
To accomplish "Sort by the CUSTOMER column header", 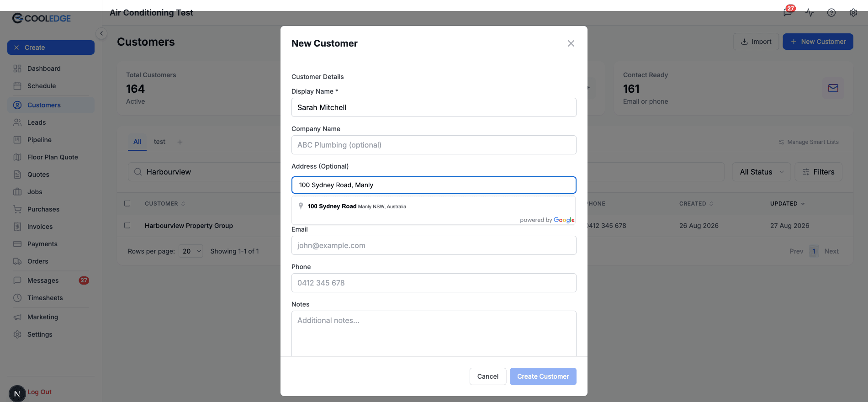I will 165,204.
